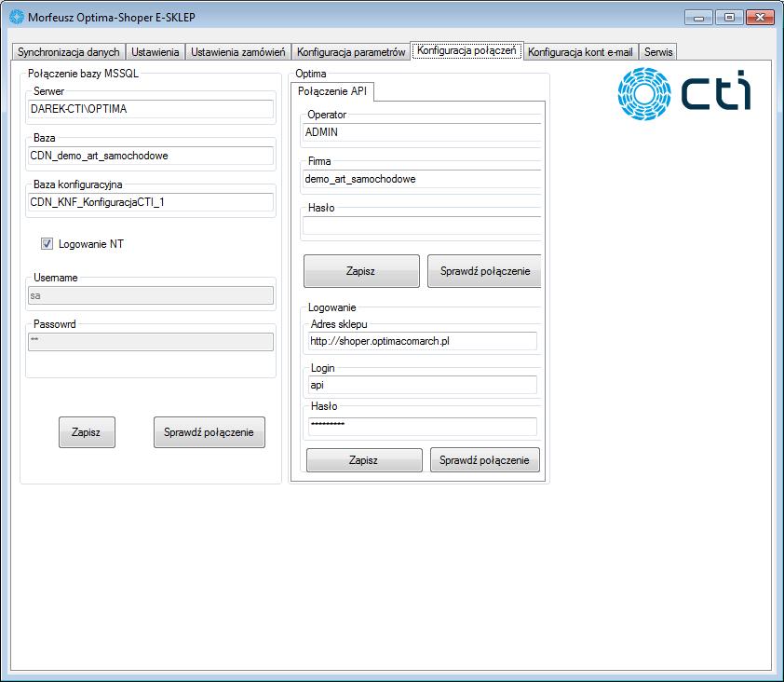Close the Morfeusz Optima-Shoper window
784x682 pixels.
tap(760, 18)
